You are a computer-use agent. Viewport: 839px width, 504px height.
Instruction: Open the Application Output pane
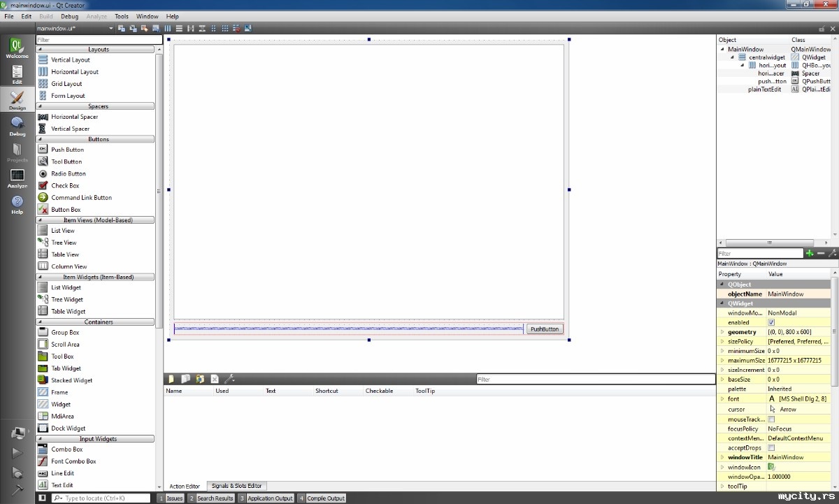(x=266, y=498)
